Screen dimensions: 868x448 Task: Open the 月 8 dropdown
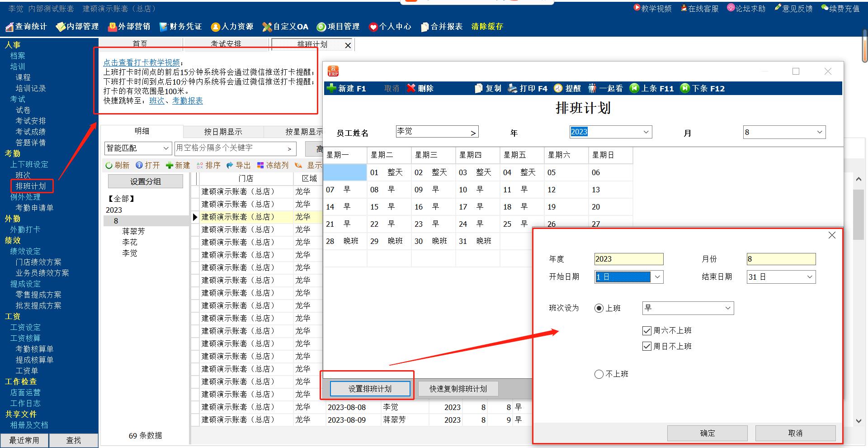(820, 132)
